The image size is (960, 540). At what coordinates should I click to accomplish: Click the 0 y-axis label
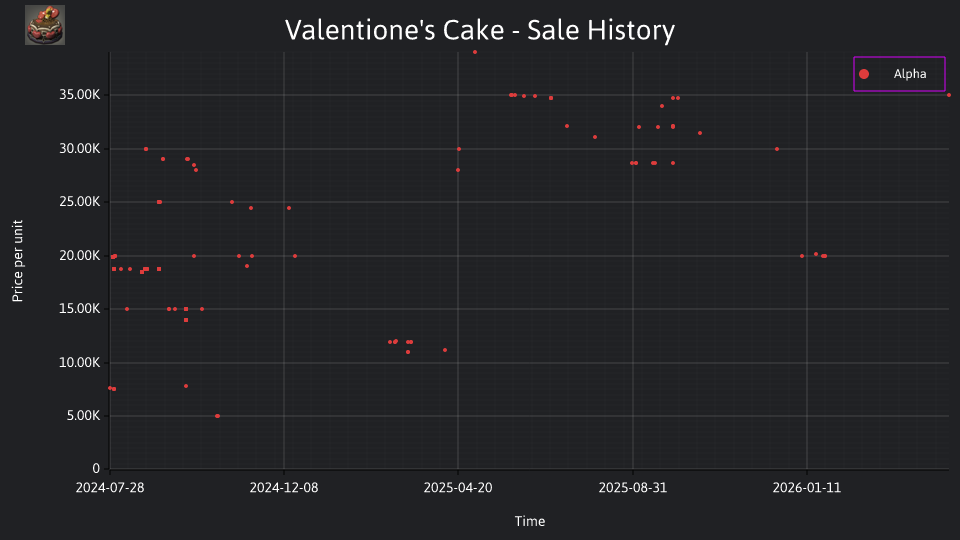coord(96,469)
